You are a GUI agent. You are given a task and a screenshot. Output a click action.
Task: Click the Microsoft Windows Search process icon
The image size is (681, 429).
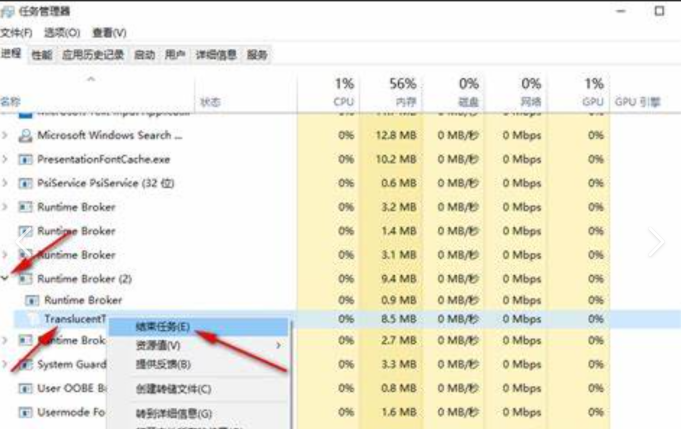(25, 135)
